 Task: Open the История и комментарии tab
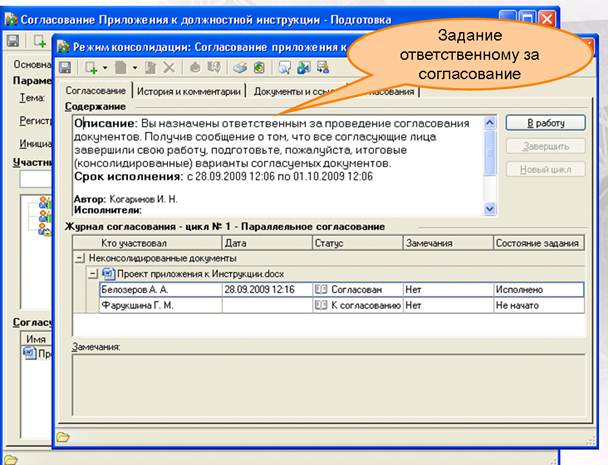[x=189, y=92]
